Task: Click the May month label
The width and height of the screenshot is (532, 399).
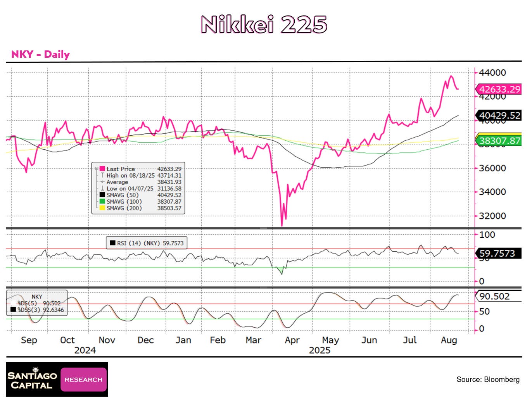Action: 330,341
